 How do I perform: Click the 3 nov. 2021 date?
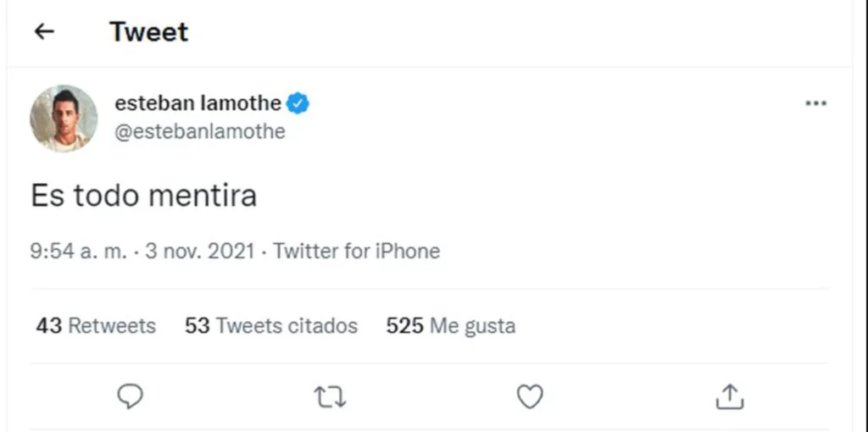[x=199, y=252]
